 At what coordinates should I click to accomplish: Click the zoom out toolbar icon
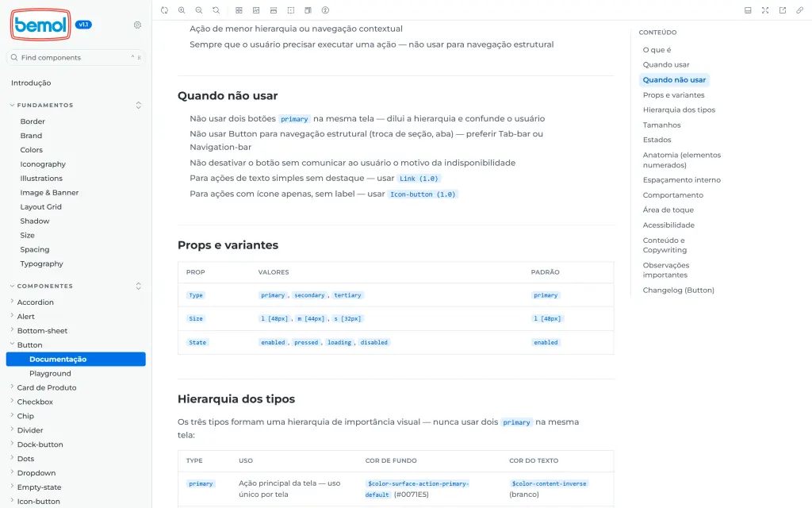(x=199, y=10)
